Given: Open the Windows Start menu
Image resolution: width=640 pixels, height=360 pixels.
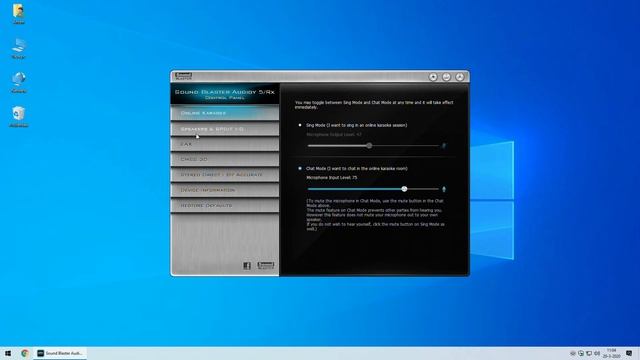Looking at the screenshot, I should pyautogui.click(x=8, y=353).
